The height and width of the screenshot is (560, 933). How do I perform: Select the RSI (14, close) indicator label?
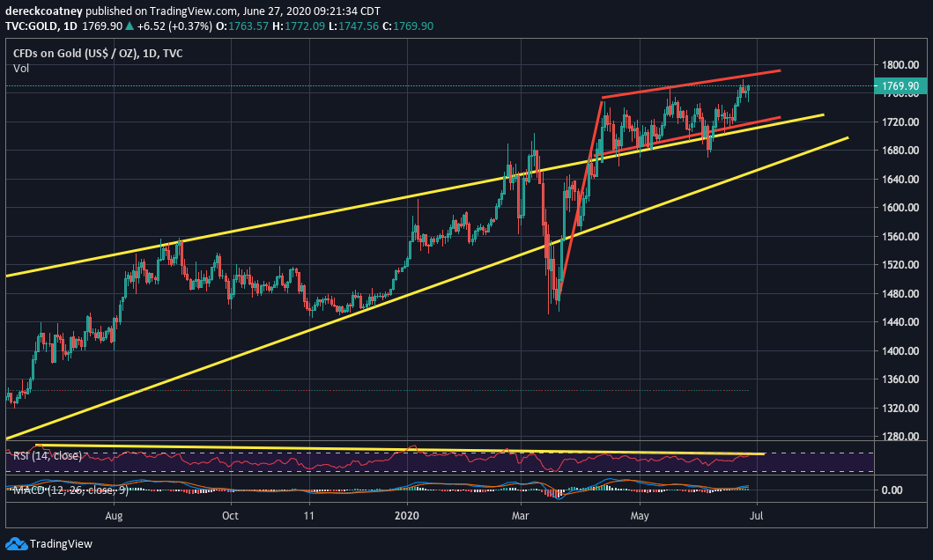click(48, 456)
